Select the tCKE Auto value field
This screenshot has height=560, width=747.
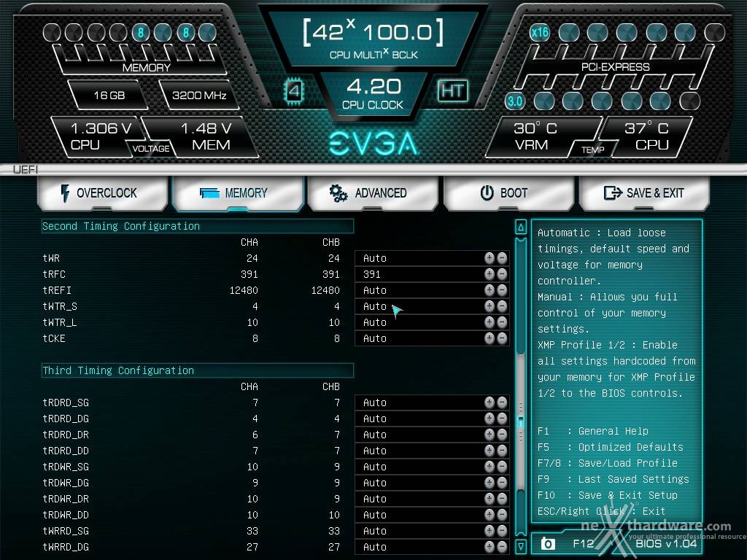(x=432, y=338)
